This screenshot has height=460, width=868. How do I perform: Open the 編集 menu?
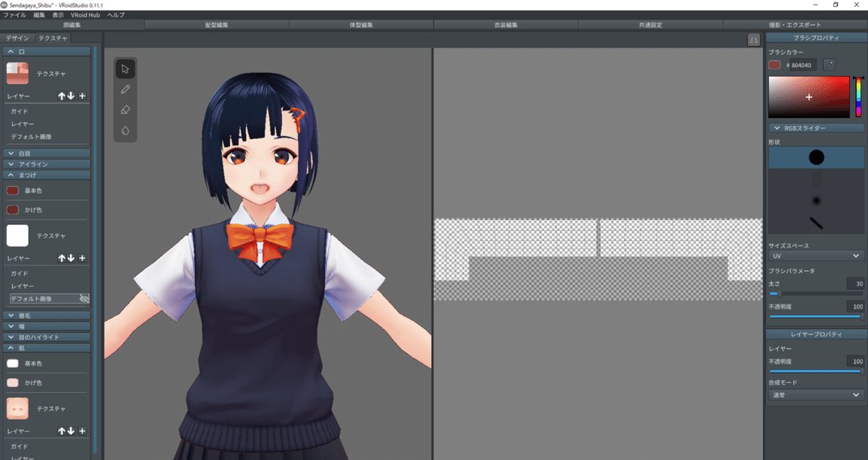click(39, 14)
